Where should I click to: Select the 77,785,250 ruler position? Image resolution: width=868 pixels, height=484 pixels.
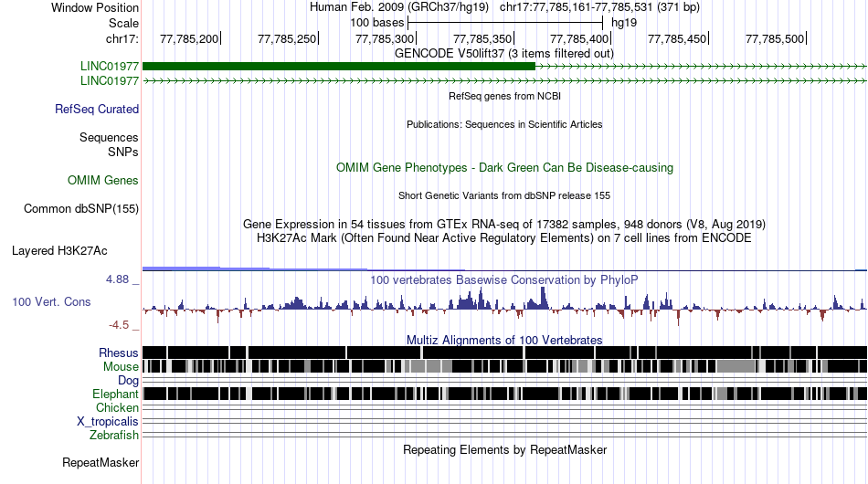pos(287,38)
